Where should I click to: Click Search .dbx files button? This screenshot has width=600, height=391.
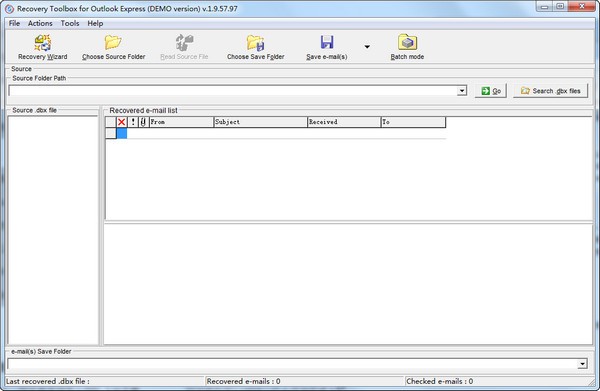pos(550,91)
